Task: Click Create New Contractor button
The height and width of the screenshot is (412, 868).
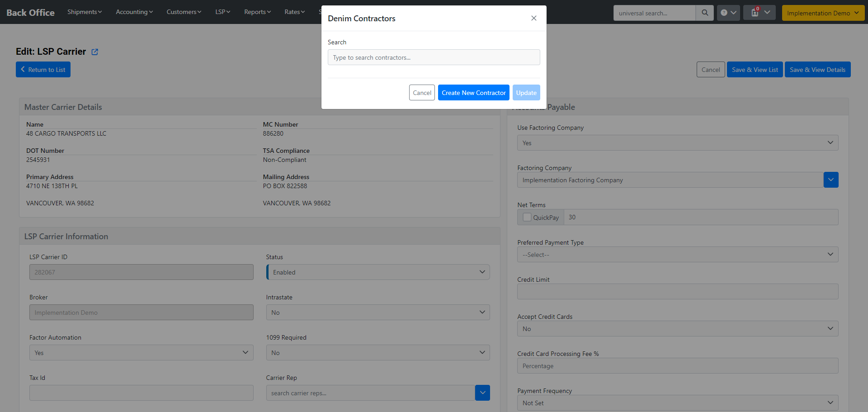Action: [x=473, y=93]
